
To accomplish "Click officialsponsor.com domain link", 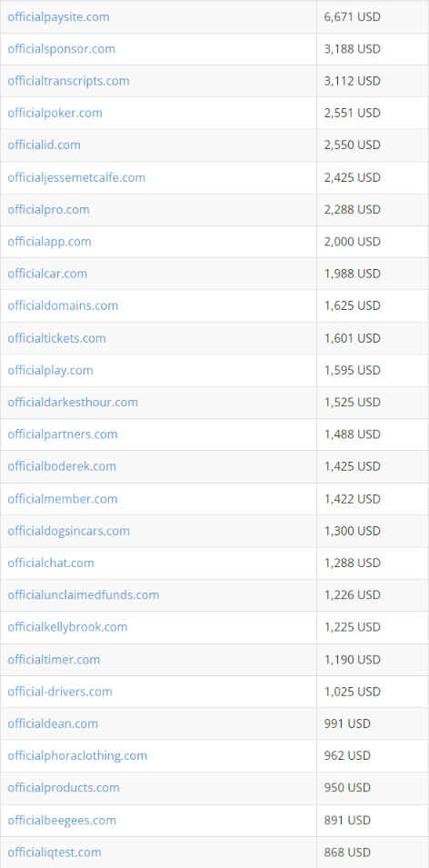I will [62, 49].
